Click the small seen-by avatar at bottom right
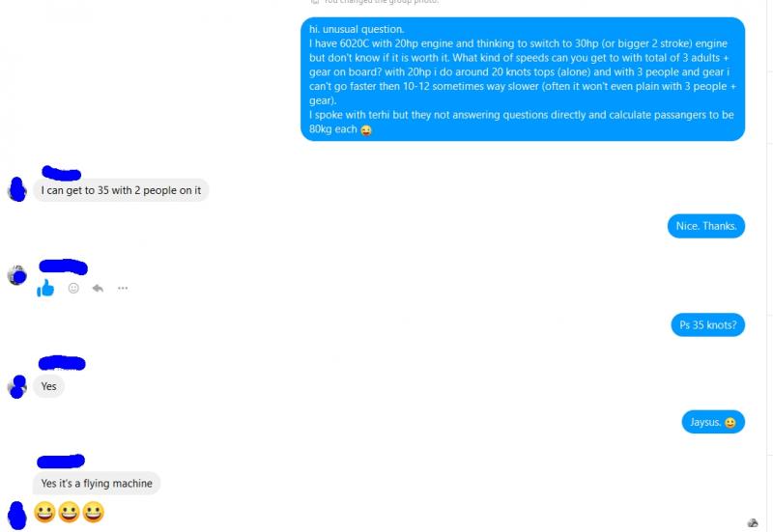 753,523
